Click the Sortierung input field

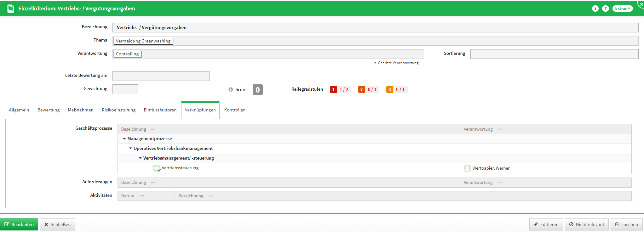tap(554, 54)
